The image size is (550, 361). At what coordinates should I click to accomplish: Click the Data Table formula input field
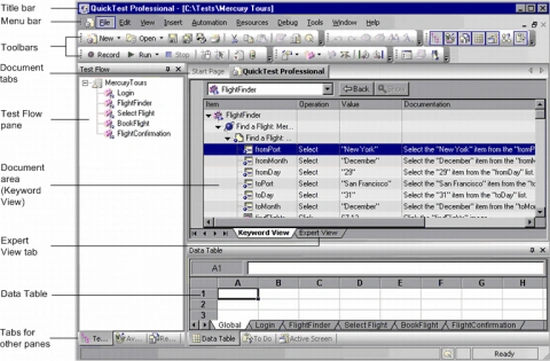[x=396, y=268]
